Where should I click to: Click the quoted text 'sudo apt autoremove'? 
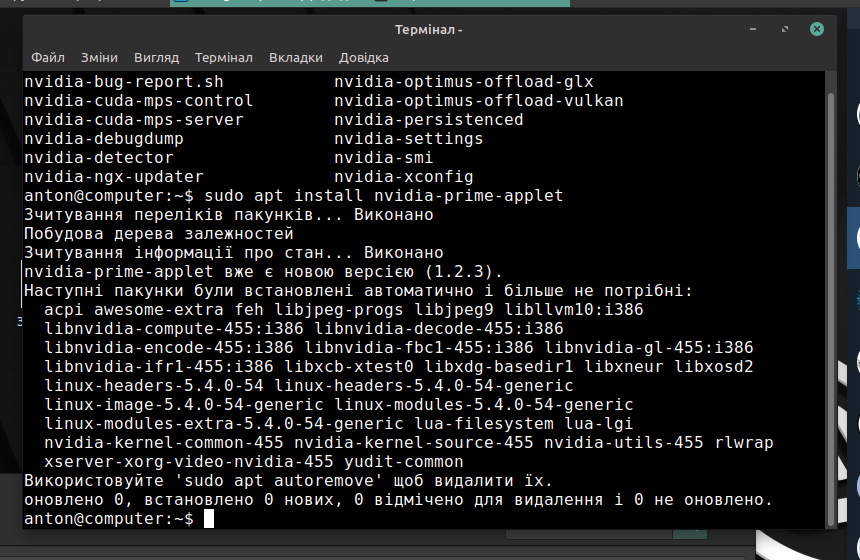279,481
